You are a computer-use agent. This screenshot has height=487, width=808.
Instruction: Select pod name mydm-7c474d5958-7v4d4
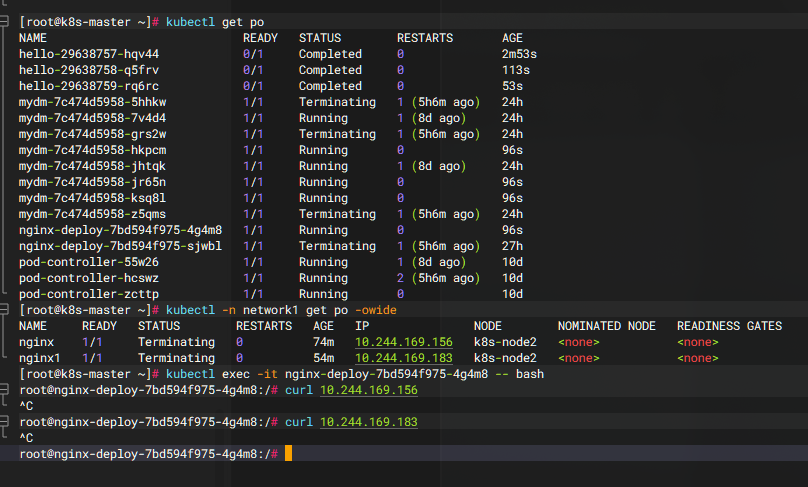(x=92, y=118)
